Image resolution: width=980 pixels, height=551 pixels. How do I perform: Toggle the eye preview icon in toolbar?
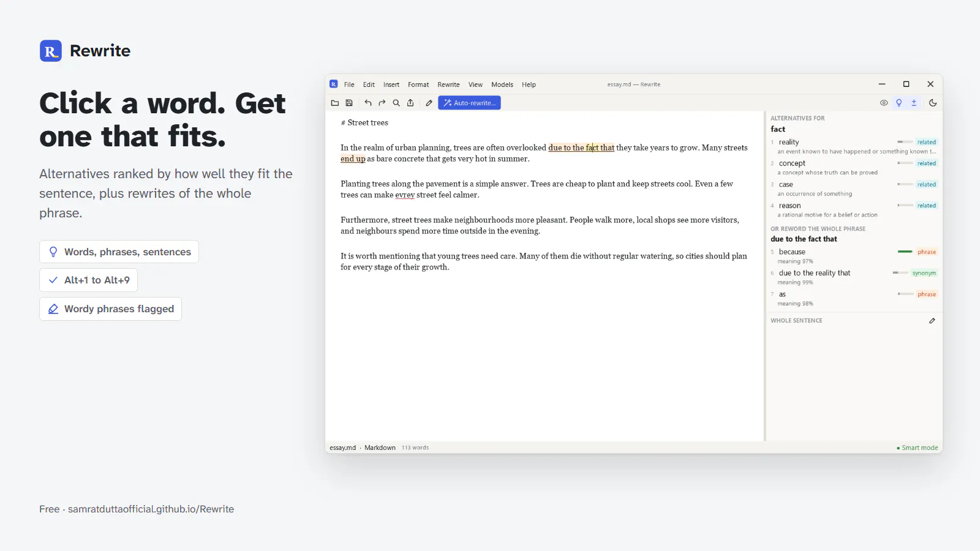(884, 103)
